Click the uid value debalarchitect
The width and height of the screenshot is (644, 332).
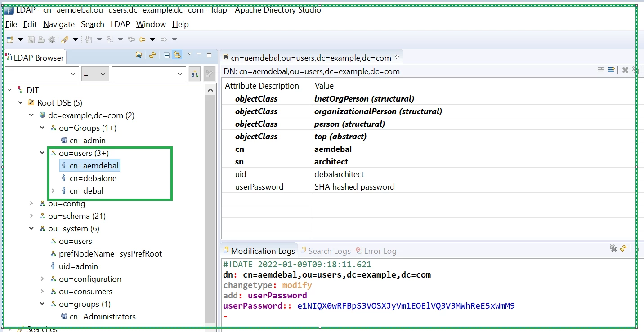point(339,174)
